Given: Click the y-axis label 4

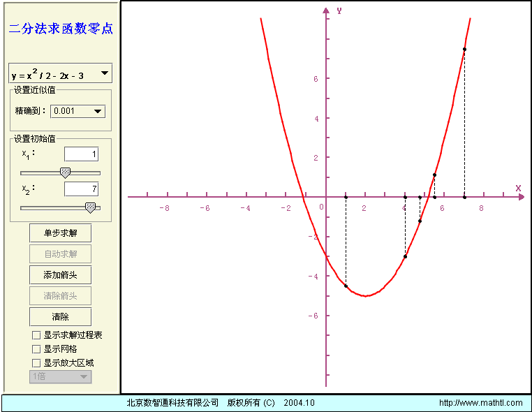Looking at the screenshot, I should [316, 119].
